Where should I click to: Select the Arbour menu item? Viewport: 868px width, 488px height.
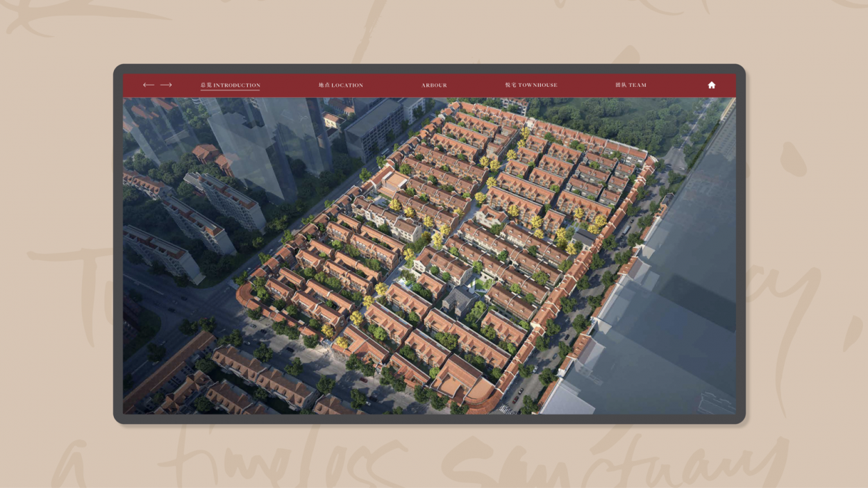point(434,85)
